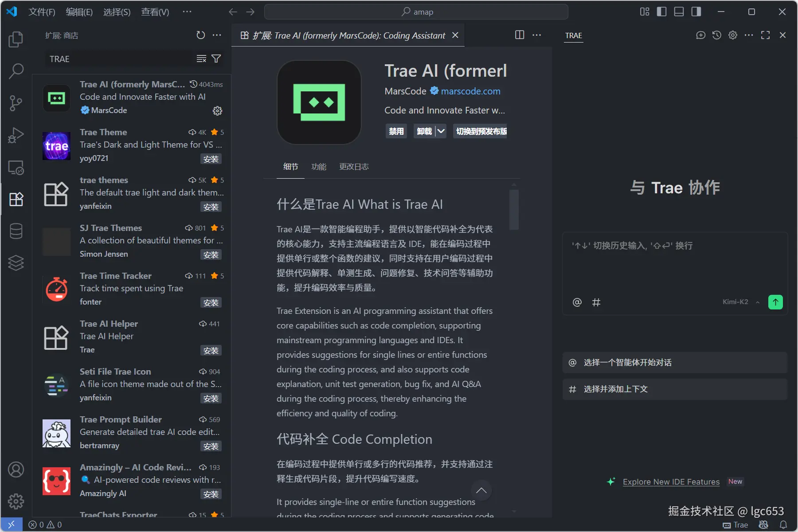Open the Extensions view icon
The height and width of the screenshot is (532, 798).
click(x=16, y=199)
